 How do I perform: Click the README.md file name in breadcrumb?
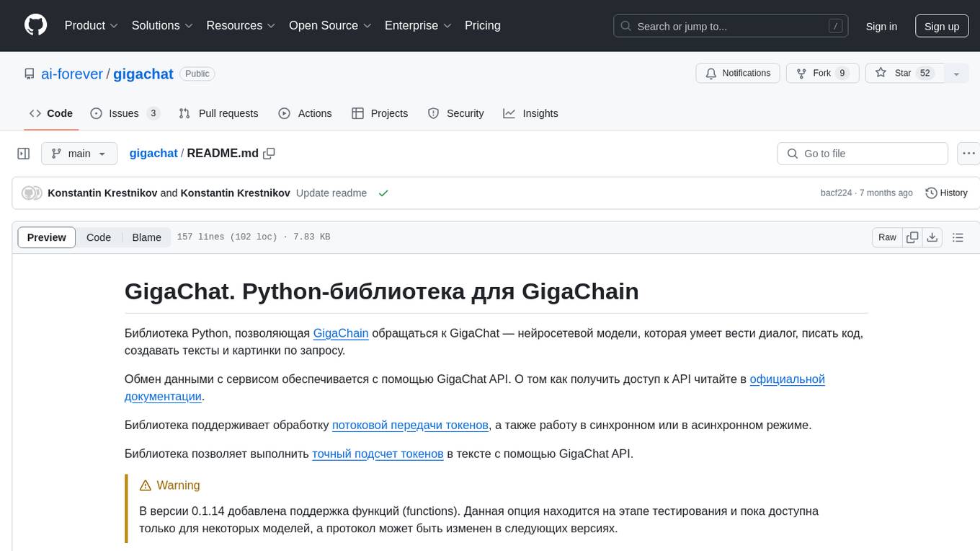point(223,153)
